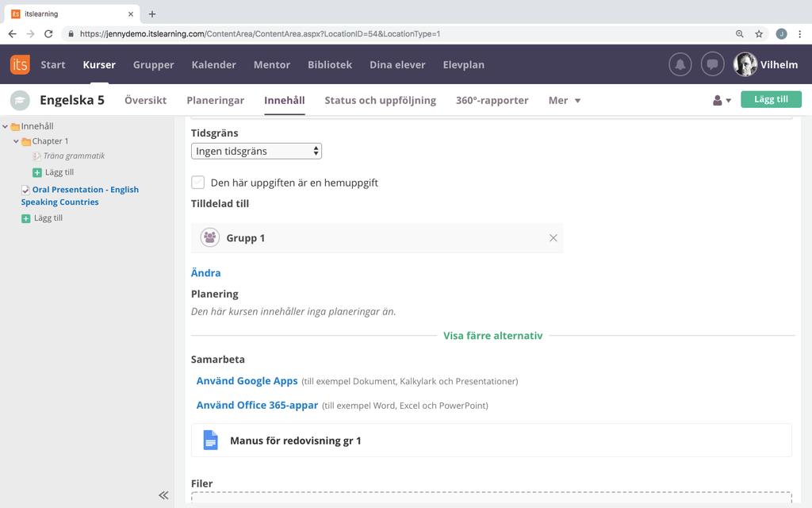Click Visa färre alternativ
Screen dimensions: 812x508
(492, 336)
